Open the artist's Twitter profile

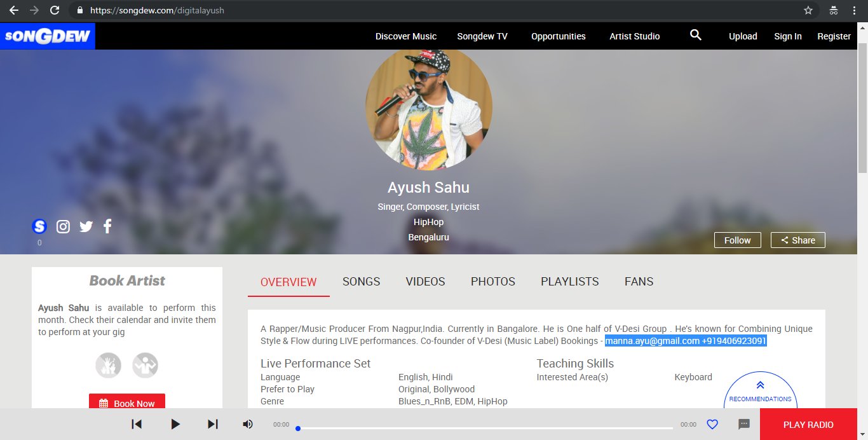click(x=86, y=226)
